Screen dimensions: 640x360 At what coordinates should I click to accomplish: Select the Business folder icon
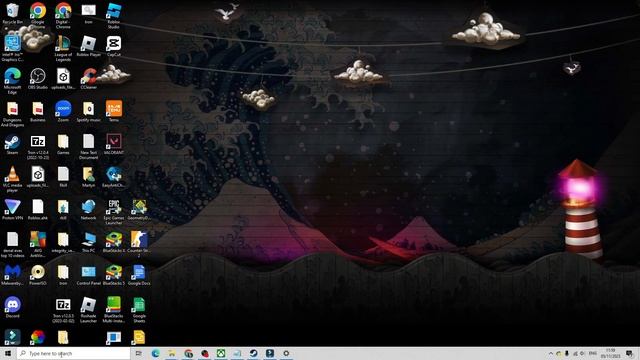tap(38, 111)
